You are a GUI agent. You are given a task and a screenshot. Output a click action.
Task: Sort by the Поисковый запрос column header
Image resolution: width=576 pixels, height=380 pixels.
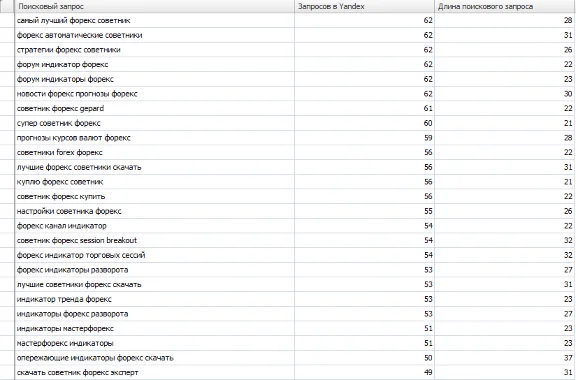(x=154, y=6)
